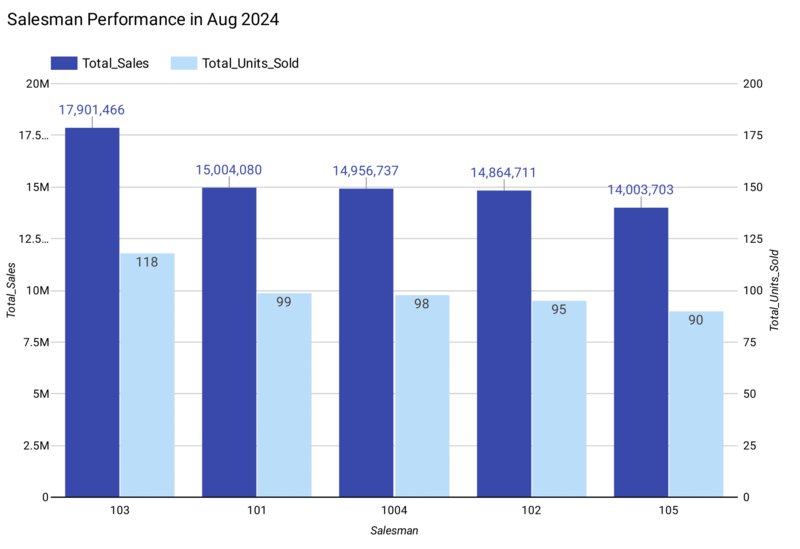Image resolution: width=800 pixels, height=549 pixels.
Task: Click the 100 right axis tick label
Action: (x=753, y=291)
